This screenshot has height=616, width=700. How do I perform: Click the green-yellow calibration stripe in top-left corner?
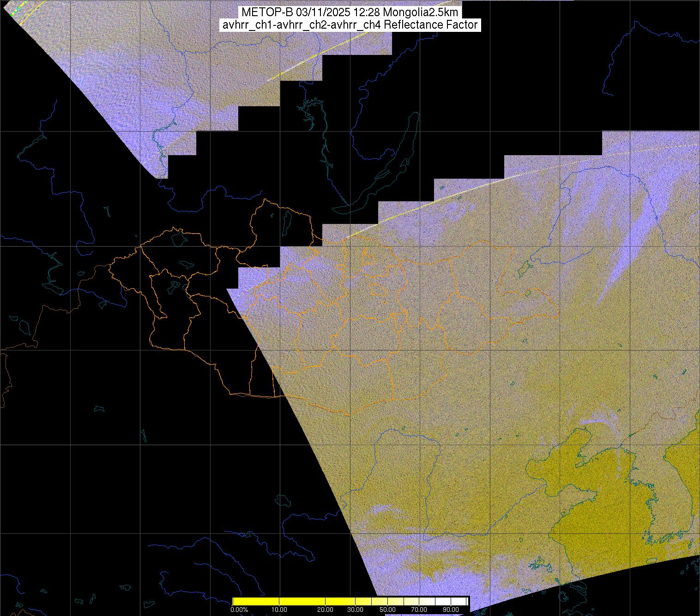(15, 10)
